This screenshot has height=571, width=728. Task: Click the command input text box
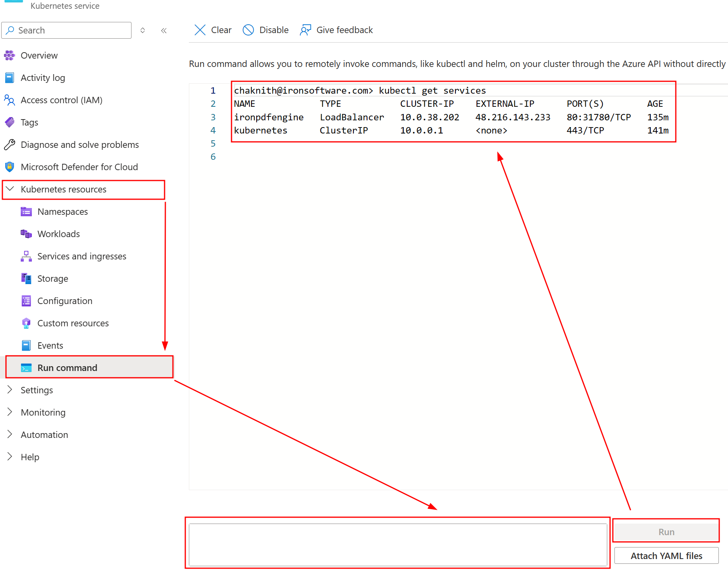[x=398, y=544]
